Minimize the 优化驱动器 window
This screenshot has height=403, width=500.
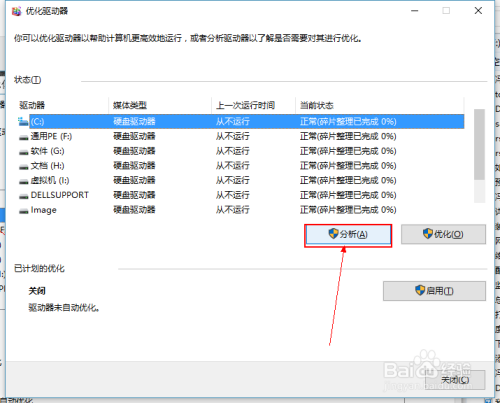click(x=414, y=11)
